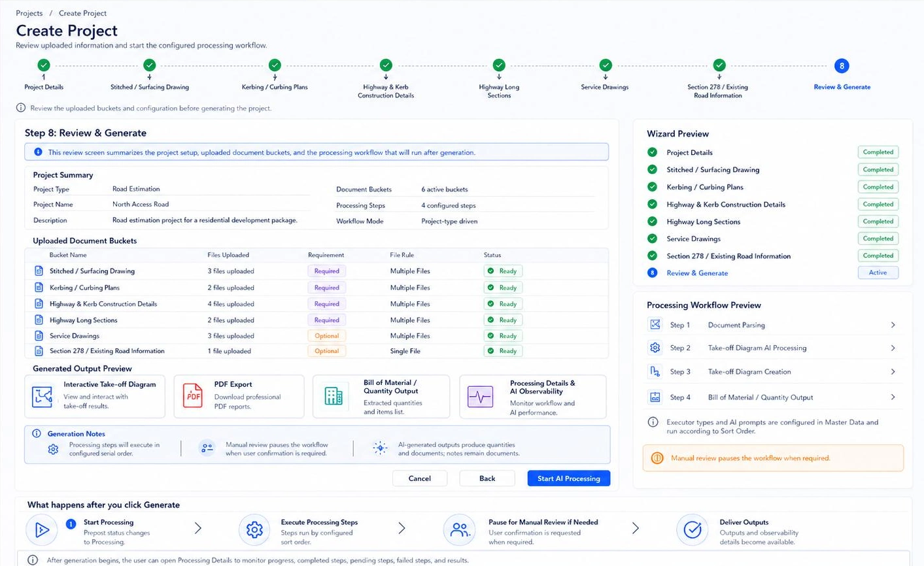
Task: Go to Highway Long Sections wizard step
Action: pos(499,65)
